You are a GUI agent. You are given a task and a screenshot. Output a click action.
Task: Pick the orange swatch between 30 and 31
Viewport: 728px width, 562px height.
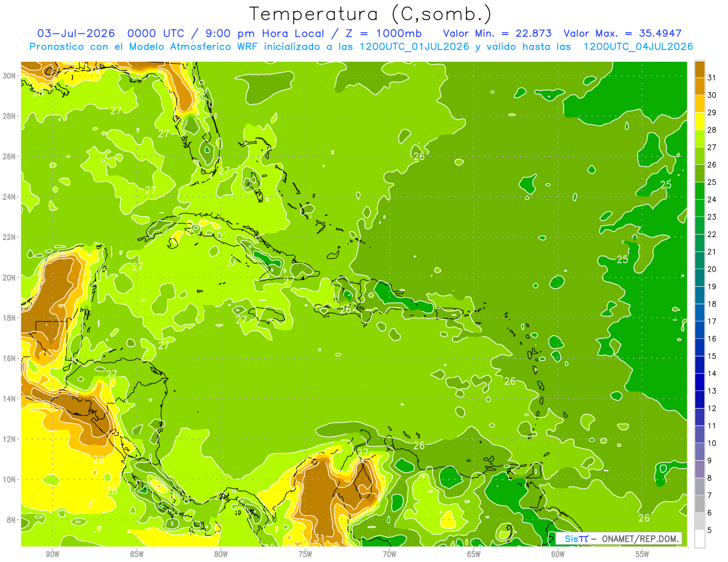(699, 86)
